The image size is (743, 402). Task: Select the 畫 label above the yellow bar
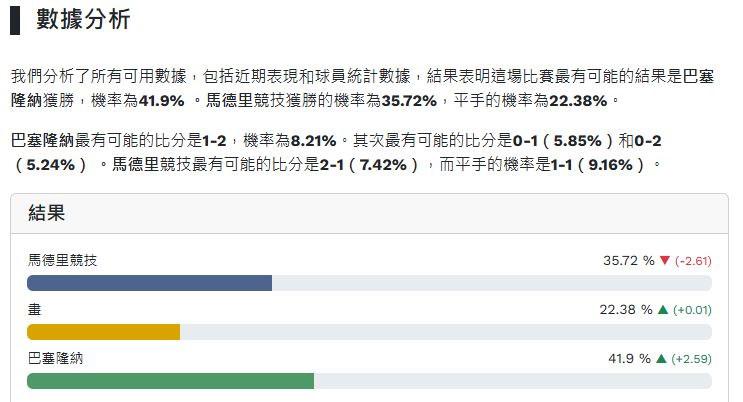(34, 310)
